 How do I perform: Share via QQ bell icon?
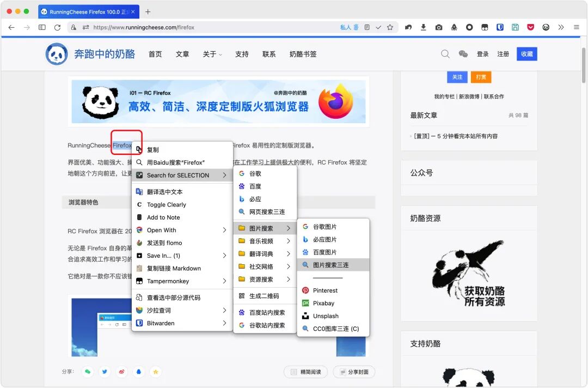139,372
